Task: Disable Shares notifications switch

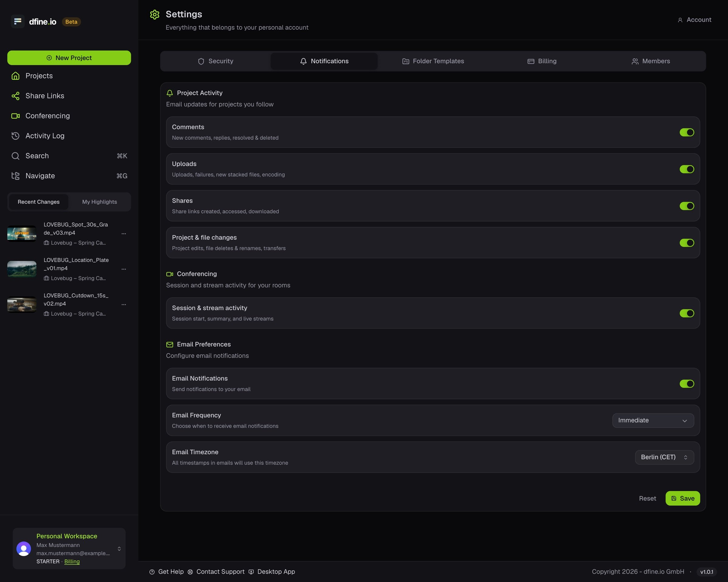Action: pyautogui.click(x=687, y=206)
